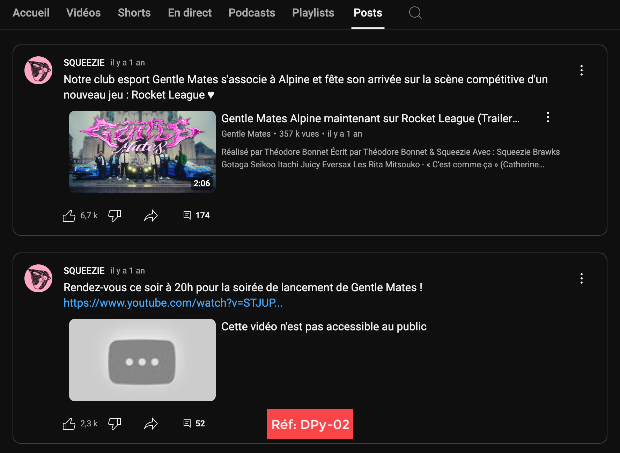Select the Posts tab
This screenshot has height=453, width=620.
pyautogui.click(x=368, y=13)
